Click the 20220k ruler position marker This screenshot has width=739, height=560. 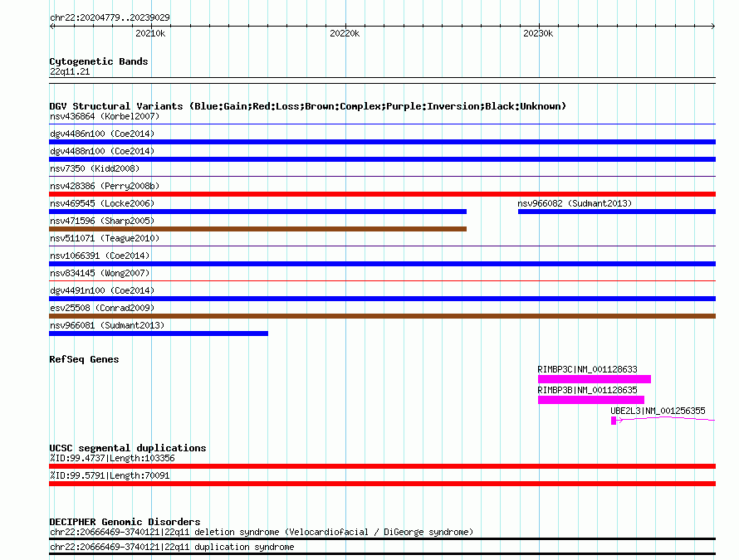click(345, 33)
